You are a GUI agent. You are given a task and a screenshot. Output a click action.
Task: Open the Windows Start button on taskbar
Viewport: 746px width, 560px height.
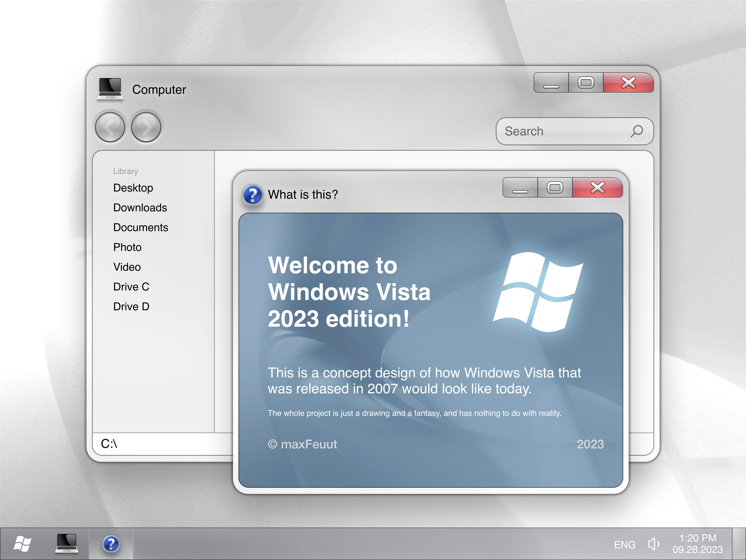pos(22,544)
